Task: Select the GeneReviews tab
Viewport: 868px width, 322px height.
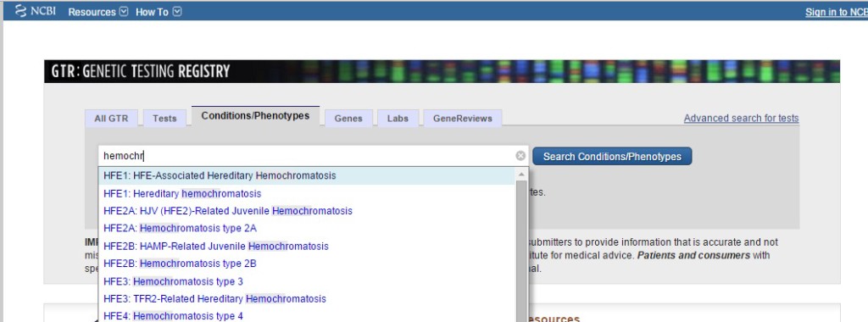Action: click(462, 119)
